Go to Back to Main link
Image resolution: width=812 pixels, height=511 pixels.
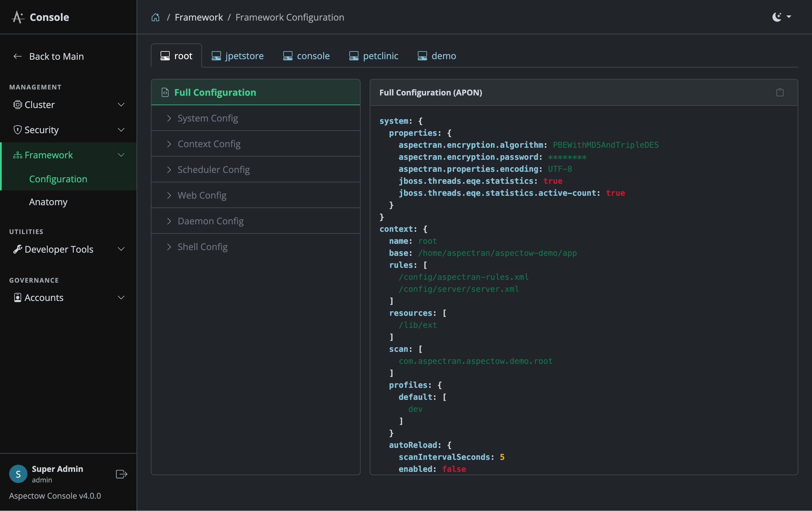click(x=56, y=56)
